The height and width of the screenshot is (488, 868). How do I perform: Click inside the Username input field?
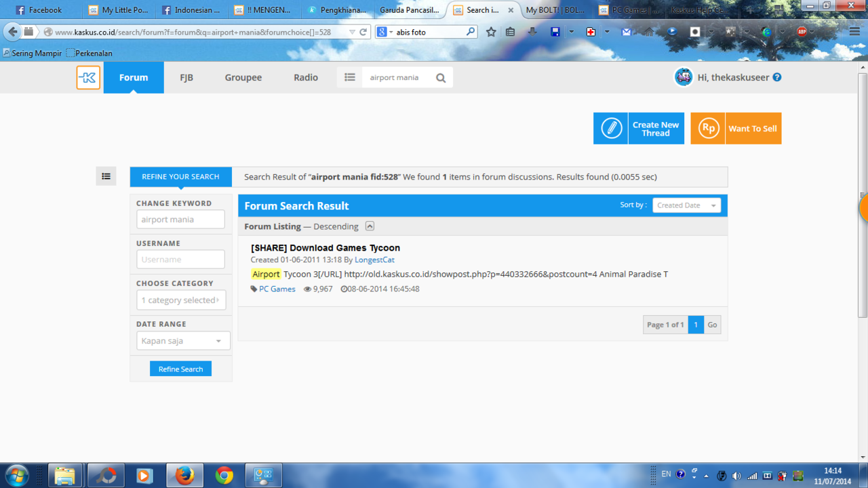pos(180,259)
